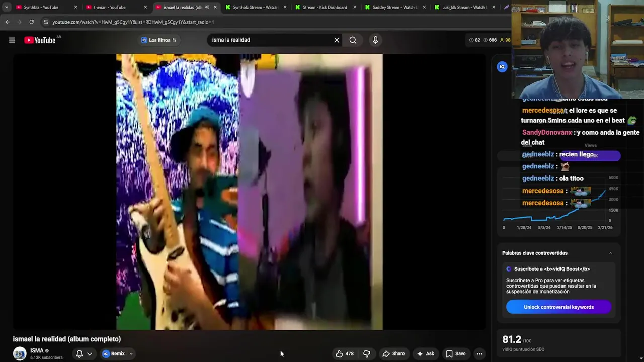The height and width of the screenshot is (362, 644).
Task: Close the Stream - Kick Dashboard tab
Action: point(355,7)
